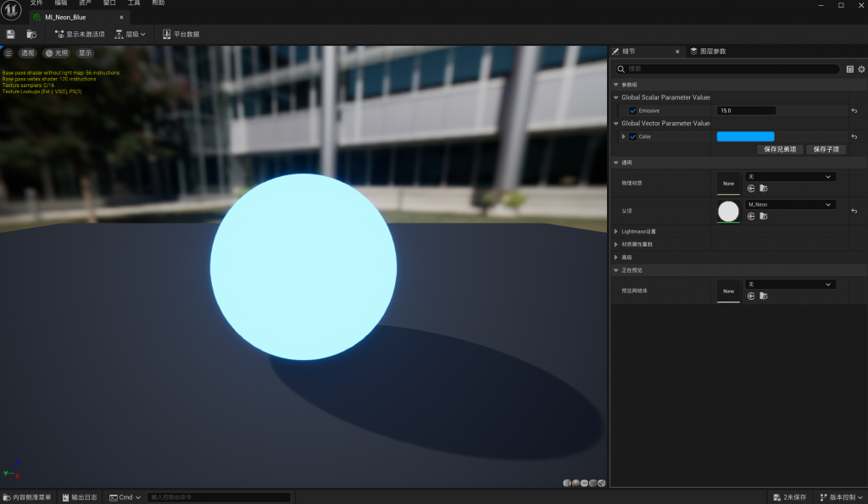This screenshot has height=504, width=868.
Task: Click the Unreal Engine logo icon
Action: 11,10
